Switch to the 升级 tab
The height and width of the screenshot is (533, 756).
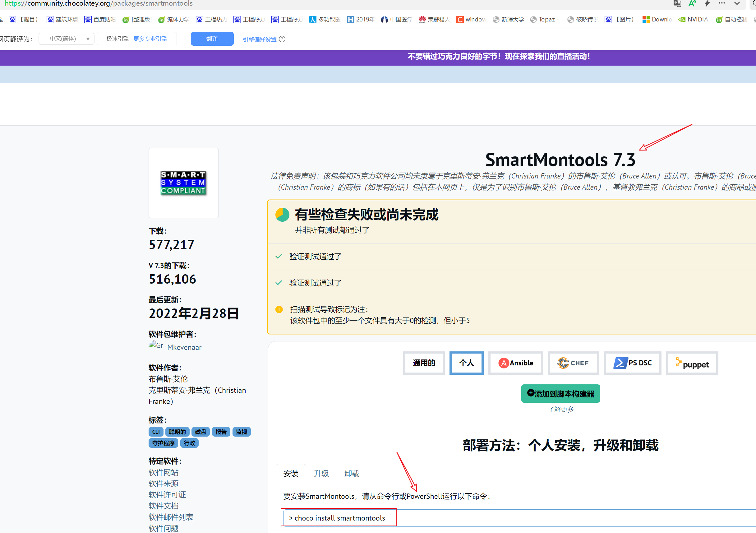(x=321, y=473)
